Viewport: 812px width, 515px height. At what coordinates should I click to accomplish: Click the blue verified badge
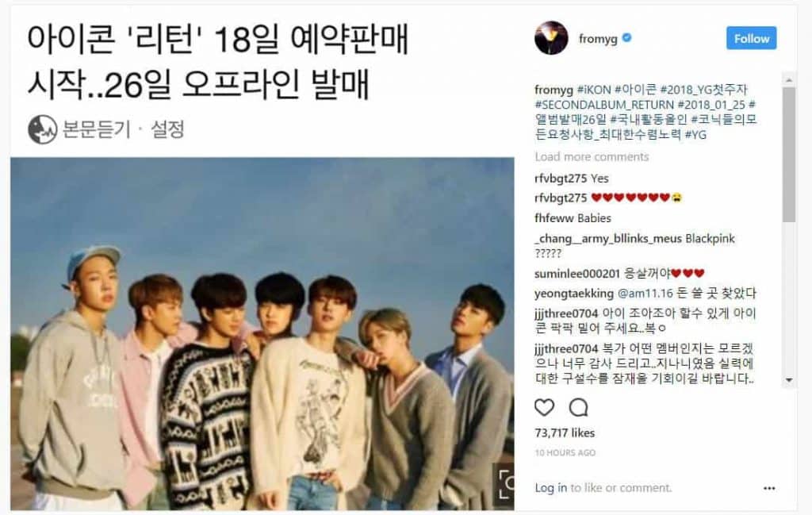click(x=626, y=38)
